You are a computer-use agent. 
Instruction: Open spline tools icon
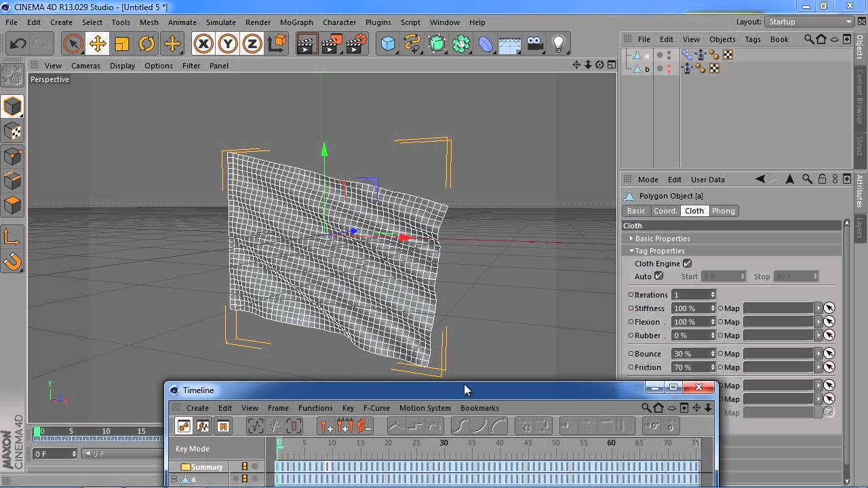coord(412,44)
